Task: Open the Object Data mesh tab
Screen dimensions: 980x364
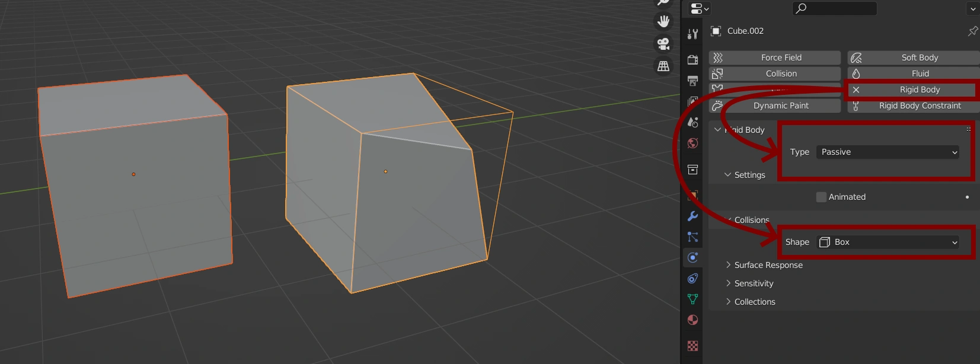Action: coord(692,299)
